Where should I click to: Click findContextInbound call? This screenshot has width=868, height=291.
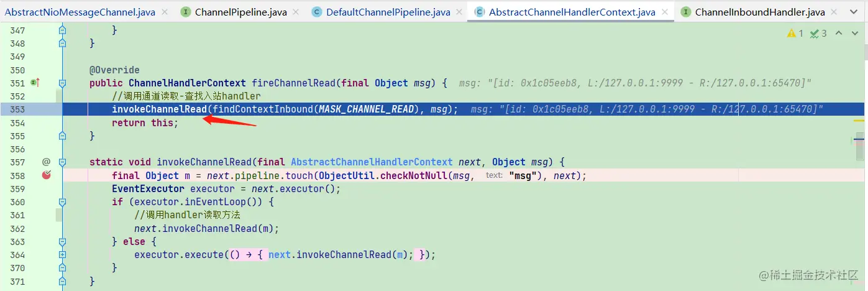pos(263,109)
